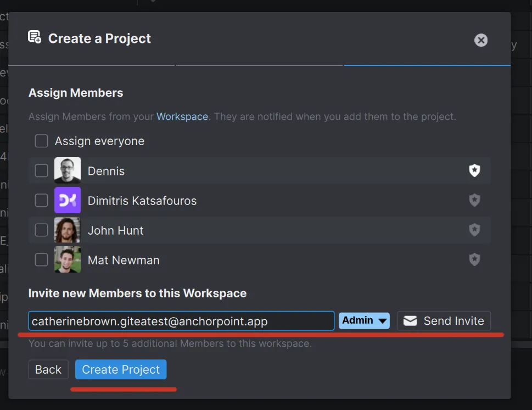The width and height of the screenshot is (532, 410).
Task: Close the Create a Project dialog
Action: [x=481, y=40]
